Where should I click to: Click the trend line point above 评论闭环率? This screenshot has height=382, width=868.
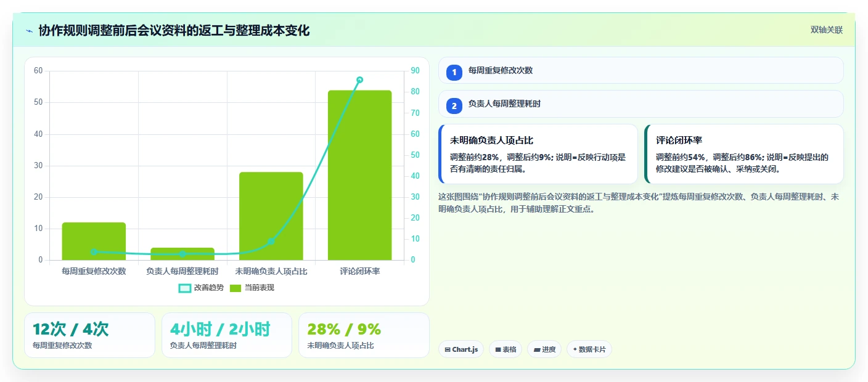359,79
